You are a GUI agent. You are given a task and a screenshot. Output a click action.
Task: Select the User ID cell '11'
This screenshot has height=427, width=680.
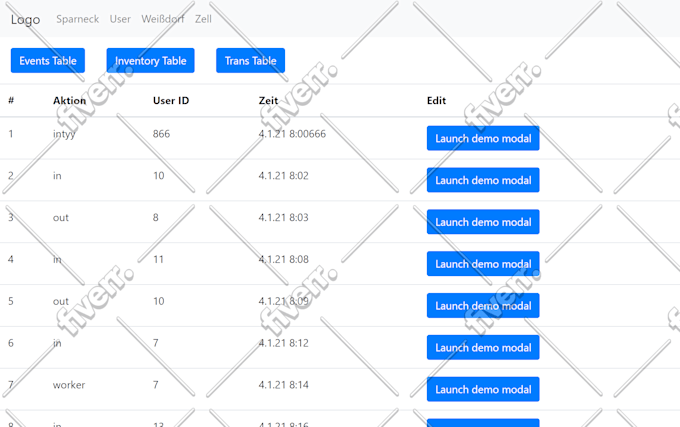click(x=158, y=259)
